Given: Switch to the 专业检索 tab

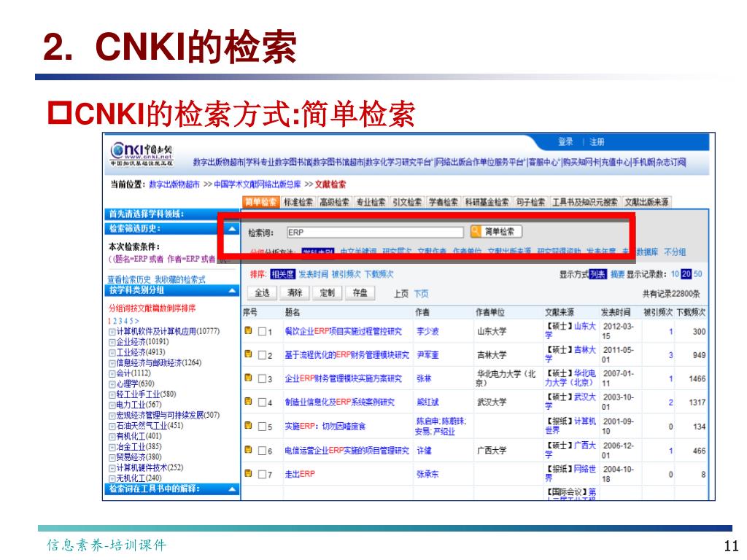Looking at the screenshot, I should point(371,202).
